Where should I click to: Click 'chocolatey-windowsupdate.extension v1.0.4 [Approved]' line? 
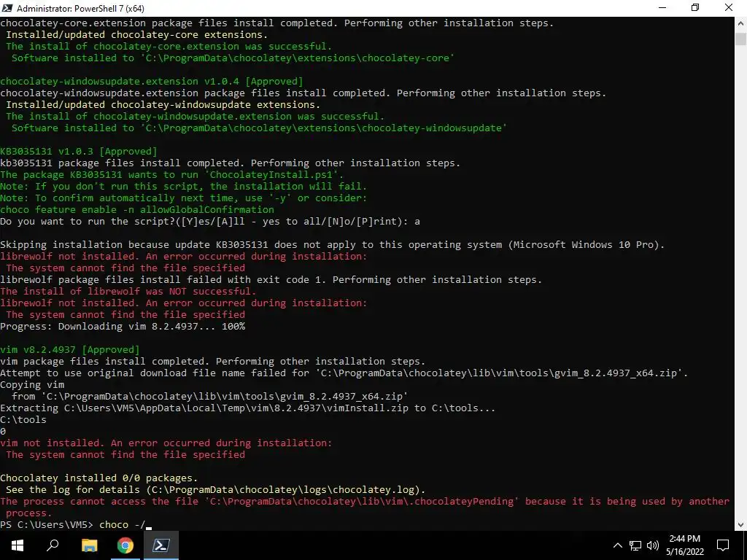(x=152, y=82)
